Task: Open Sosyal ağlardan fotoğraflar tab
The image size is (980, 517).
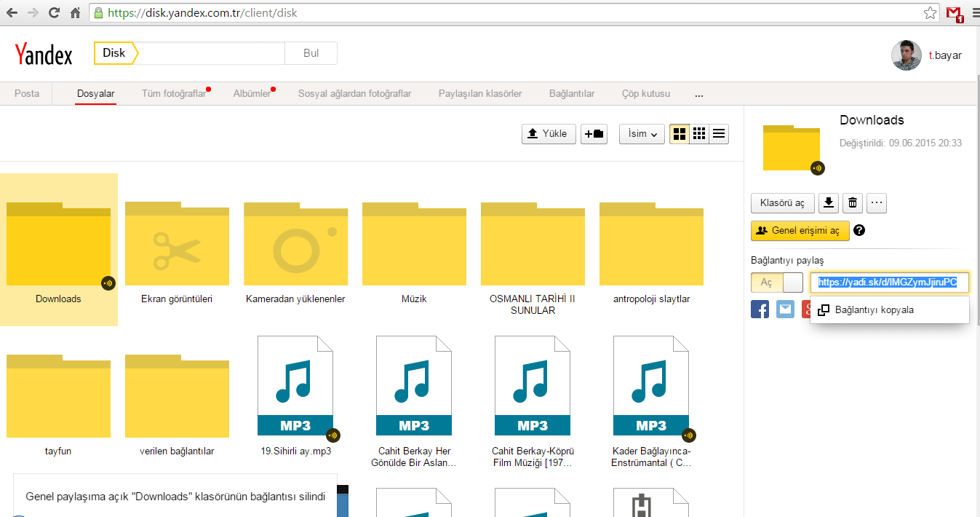Action: (x=355, y=94)
